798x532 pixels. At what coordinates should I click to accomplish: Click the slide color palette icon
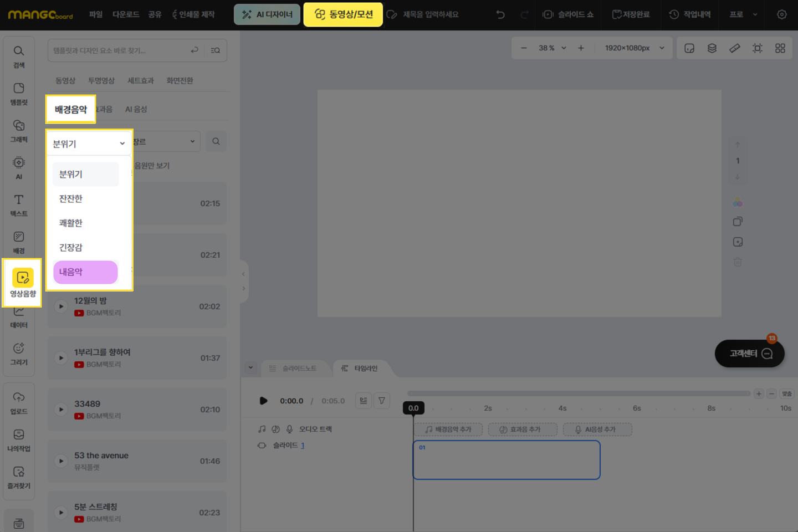[x=738, y=202]
